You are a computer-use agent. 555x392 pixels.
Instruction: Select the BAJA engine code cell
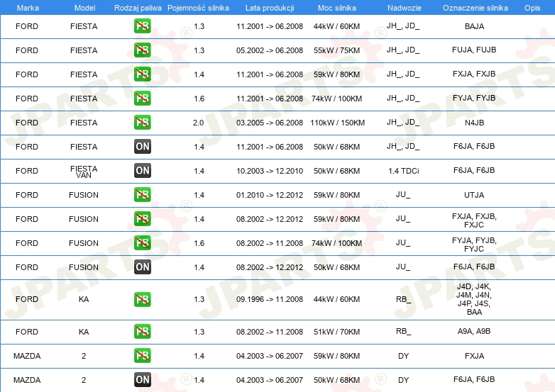click(x=474, y=26)
